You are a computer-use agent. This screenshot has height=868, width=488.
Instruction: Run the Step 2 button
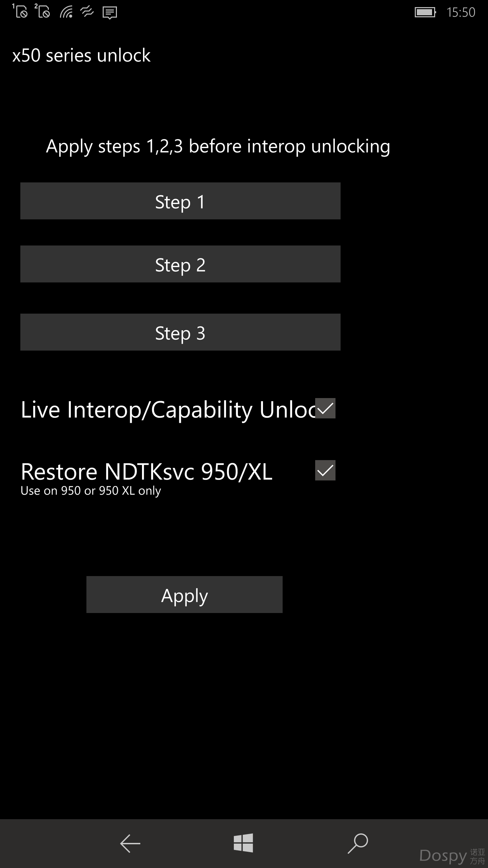(x=180, y=264)
